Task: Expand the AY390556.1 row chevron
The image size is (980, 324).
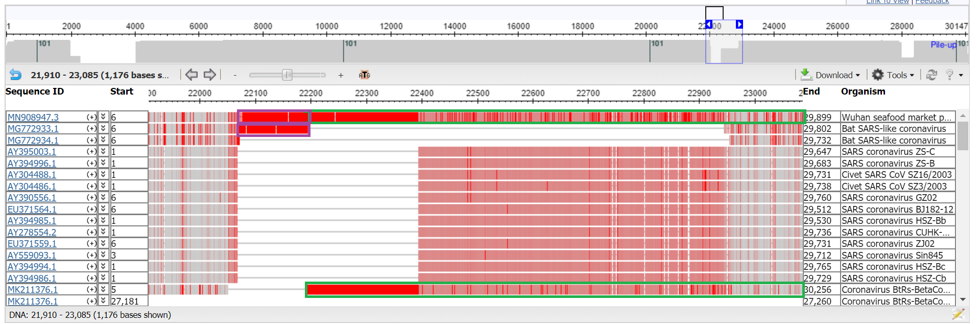Action: [x=103, y=197]
